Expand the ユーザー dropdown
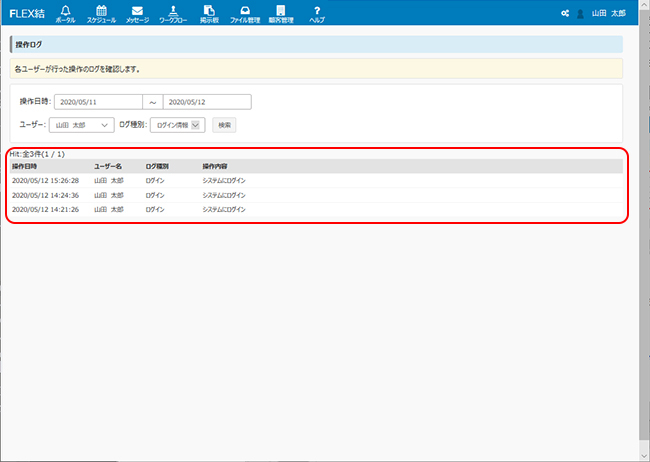The width and height of the screenshot is (650, 462). pos(82,125)
